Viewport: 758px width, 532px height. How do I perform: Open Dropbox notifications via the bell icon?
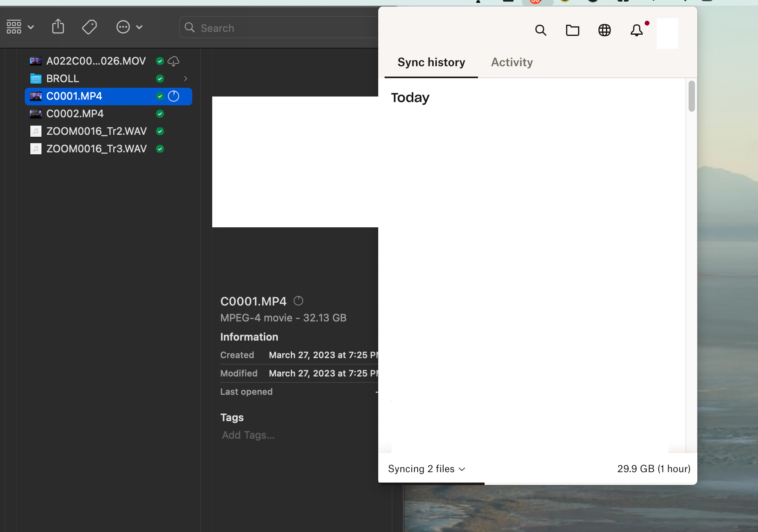[x=636, y=31]
